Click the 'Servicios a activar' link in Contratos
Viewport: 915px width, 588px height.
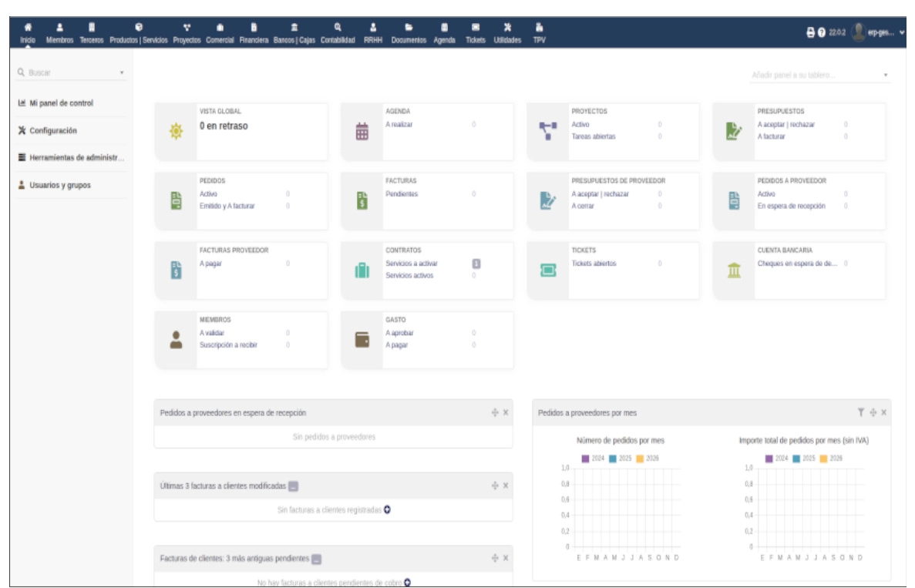coord(411,264)
